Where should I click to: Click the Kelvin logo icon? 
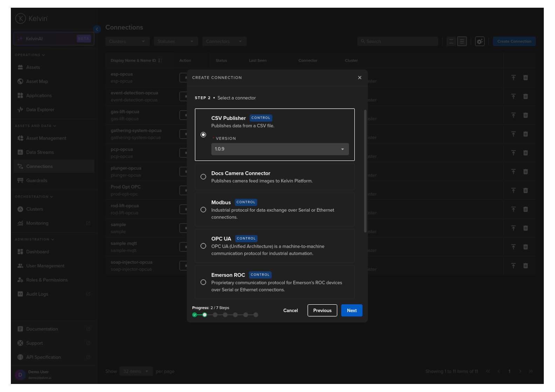pos(21,19)
